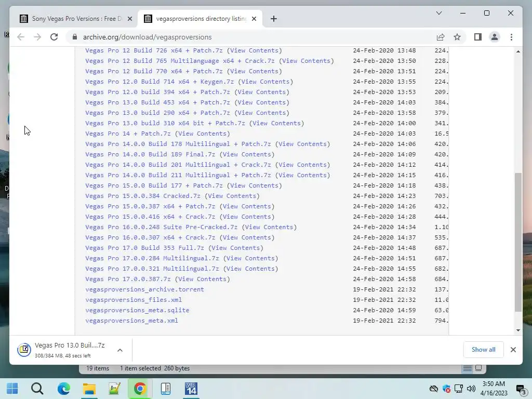This screenshot has width=532, height=399.
Task: Open vegasproversions_archive.torrent link
Action: [144, 289]
